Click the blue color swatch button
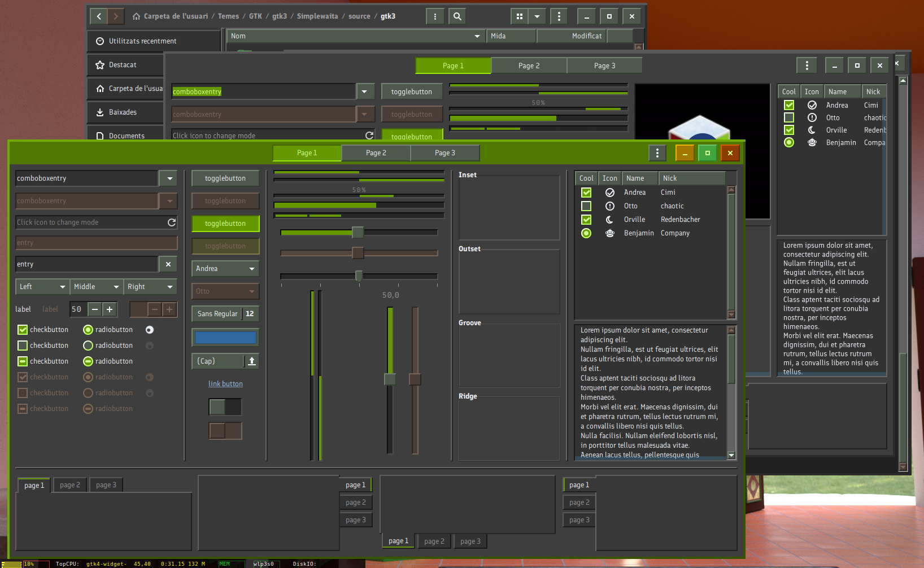 225,338
